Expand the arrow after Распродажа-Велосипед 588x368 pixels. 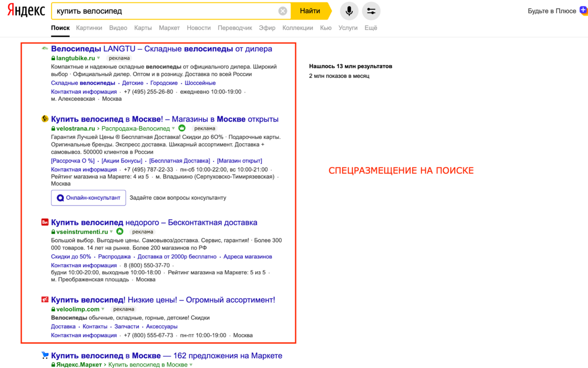[x=173, y=129]
